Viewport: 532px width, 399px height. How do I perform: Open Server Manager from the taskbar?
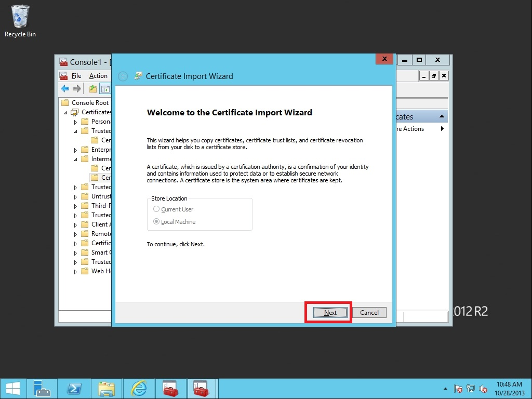click(42, 388)
